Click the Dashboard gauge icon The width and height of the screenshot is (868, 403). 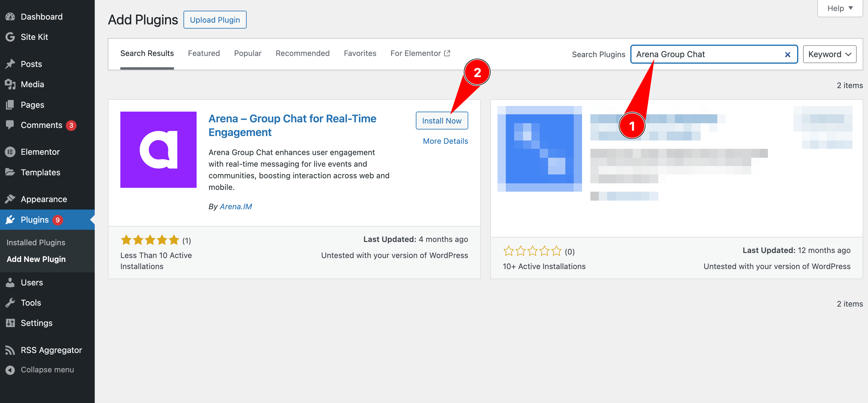point(10,16)
